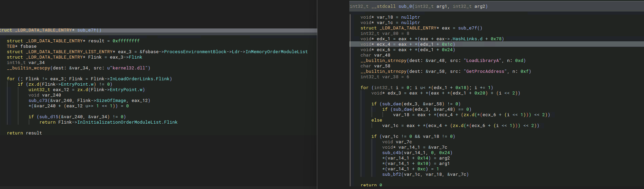The width and height of the screenshot is (644, 189).
Task: Open the sub_bf2 function call
Action: pyautogui.click(x=392, y=174)
